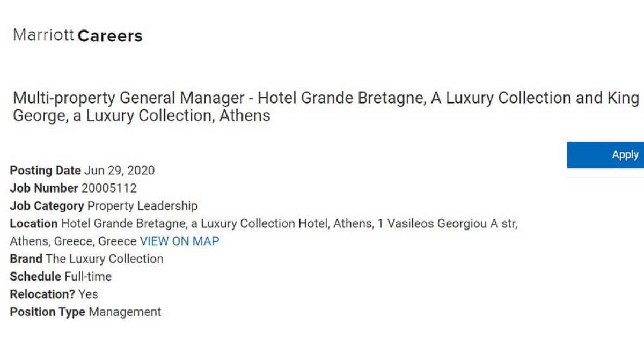Click the Brand label
The height and width of the screenshot is (354, 644).
pyautogui.click(x=26, y=259)
